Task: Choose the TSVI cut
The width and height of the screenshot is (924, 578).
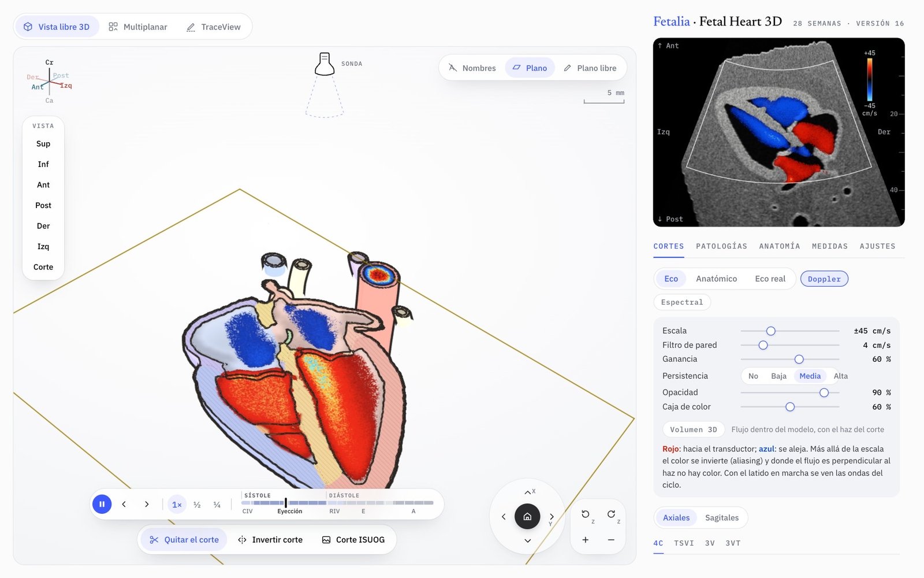Action: tap(684, 543)
